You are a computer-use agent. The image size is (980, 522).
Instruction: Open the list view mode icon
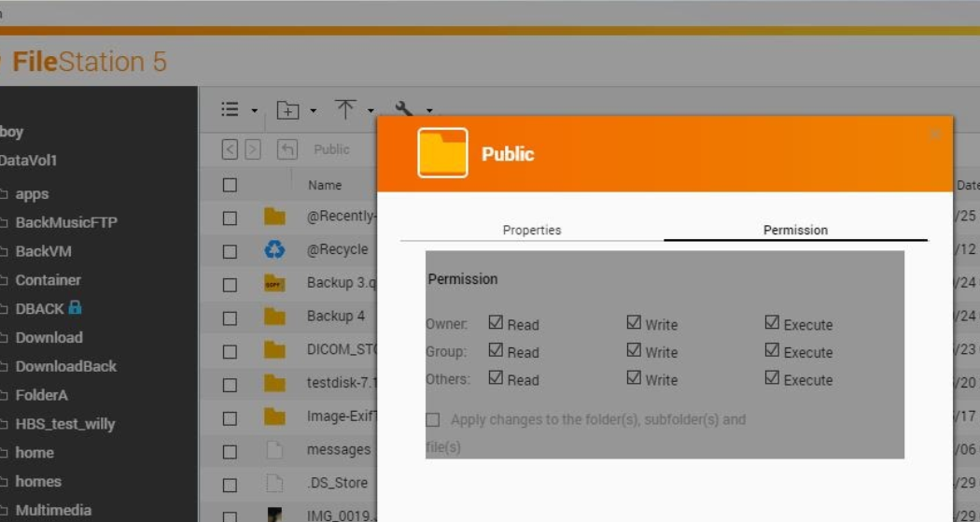(230, 109)
